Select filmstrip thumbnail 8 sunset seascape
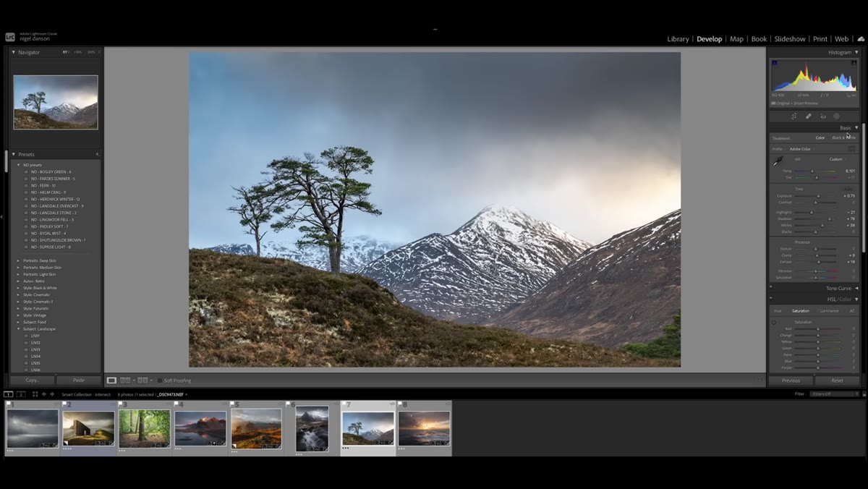 (424, 428)
